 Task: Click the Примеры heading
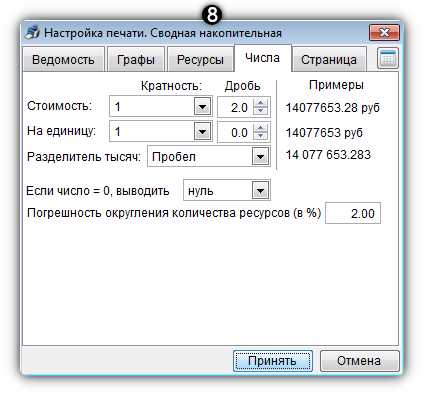(x=336, y=85)
